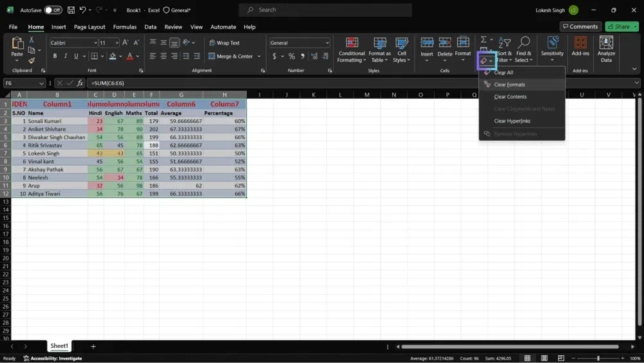Apply Percent Style format
The width and height of the screenshot is (644, 363).
(292, 56)
